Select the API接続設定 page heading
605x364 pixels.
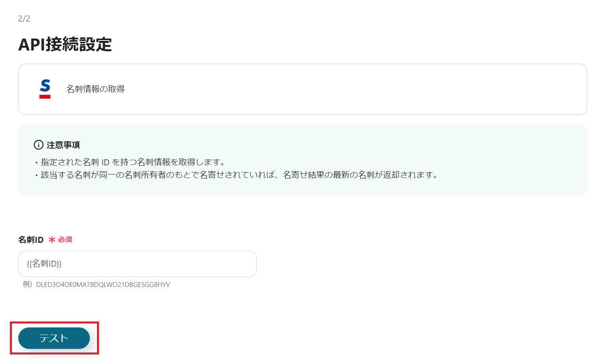(x=65, y=45)
